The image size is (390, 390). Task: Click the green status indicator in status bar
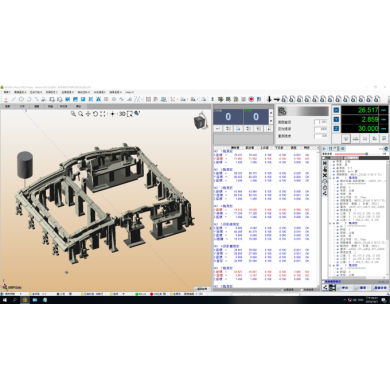click(136, 294)
